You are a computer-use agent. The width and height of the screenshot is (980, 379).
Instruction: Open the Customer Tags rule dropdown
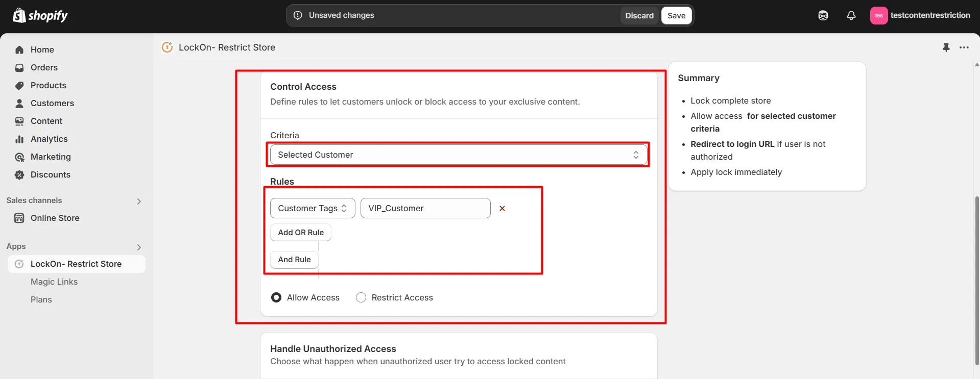(x=313, y=208)
